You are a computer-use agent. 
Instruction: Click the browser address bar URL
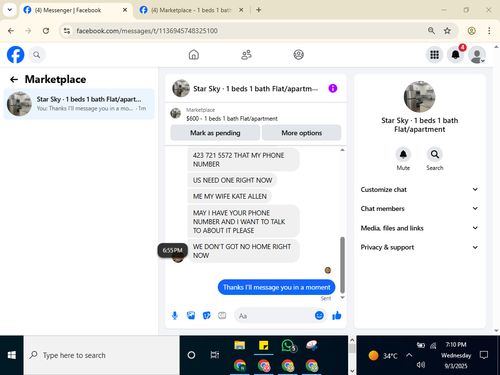147,31
